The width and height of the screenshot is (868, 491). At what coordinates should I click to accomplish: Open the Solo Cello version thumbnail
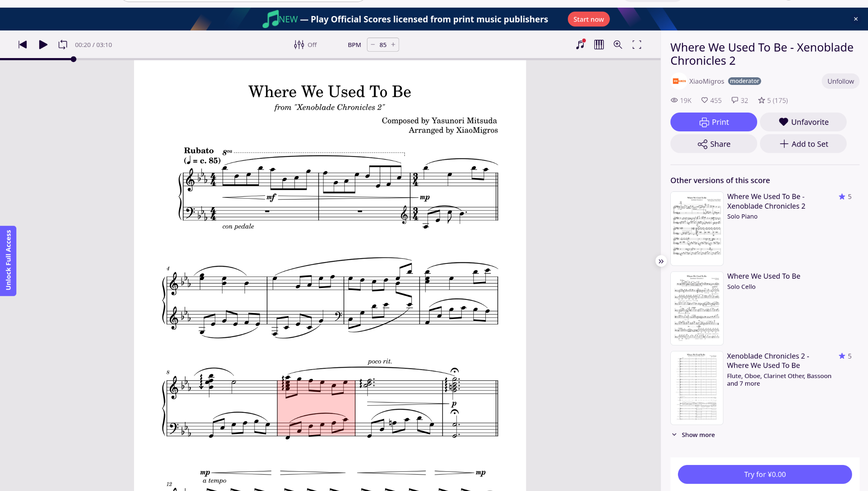point(696,308)
